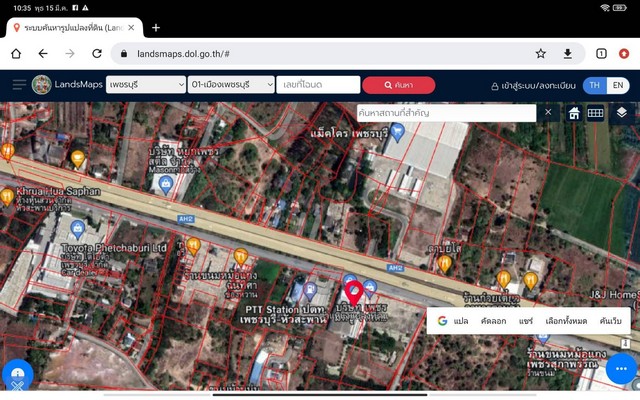Screen dimensions: 640x400
Task: Select the Toyota Phetchaburi shop marker
Action: pos(77,229)
